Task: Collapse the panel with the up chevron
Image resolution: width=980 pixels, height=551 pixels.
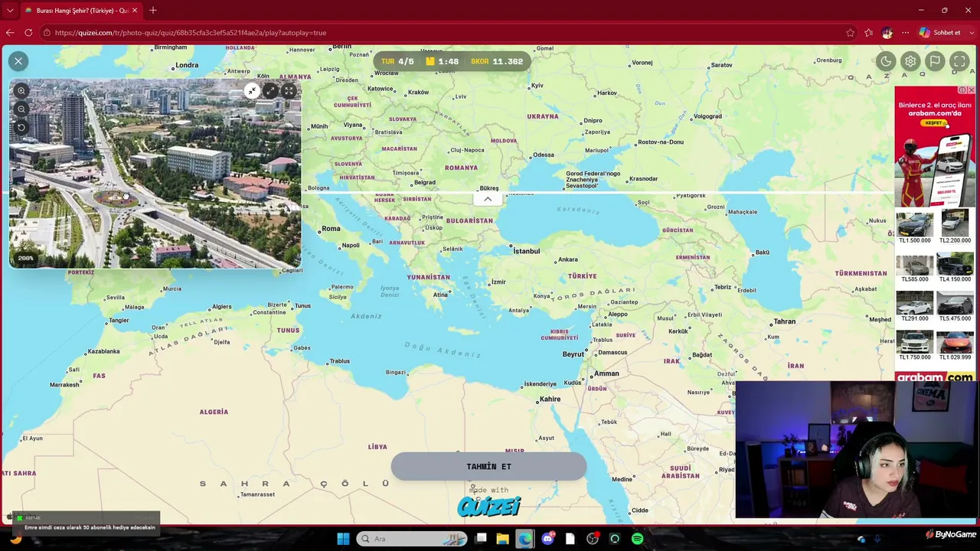Action: [x=488, y=199]
